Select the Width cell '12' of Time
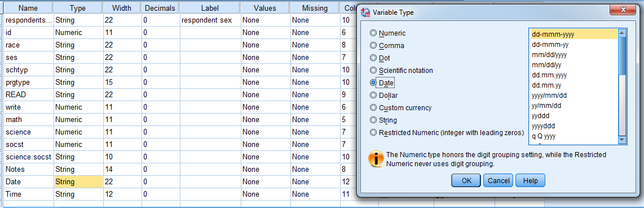 pos(122,194)
